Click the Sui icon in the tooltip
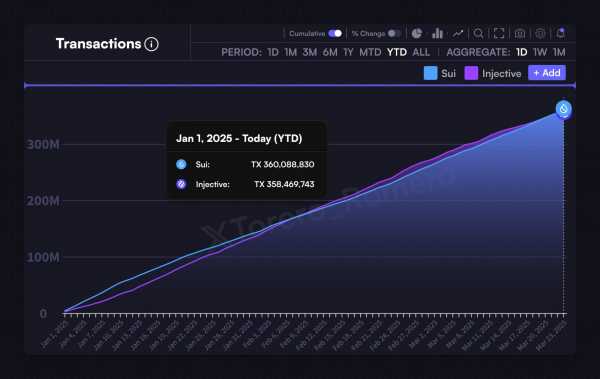 181,164
